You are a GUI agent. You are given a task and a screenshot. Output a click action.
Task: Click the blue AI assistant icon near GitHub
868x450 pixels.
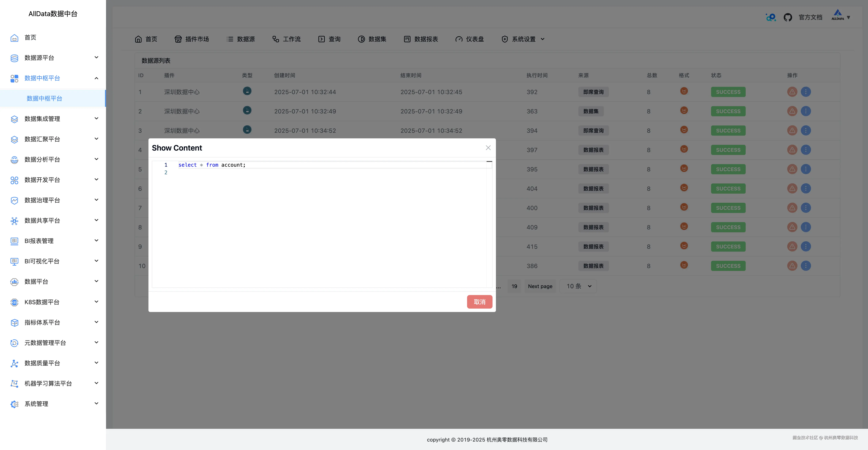coord(771,17)
